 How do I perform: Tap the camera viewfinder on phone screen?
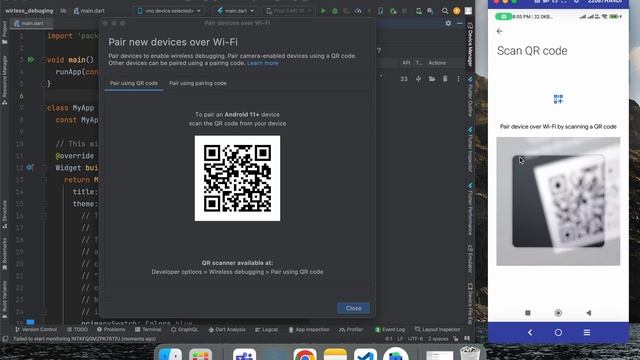[558, 201]
